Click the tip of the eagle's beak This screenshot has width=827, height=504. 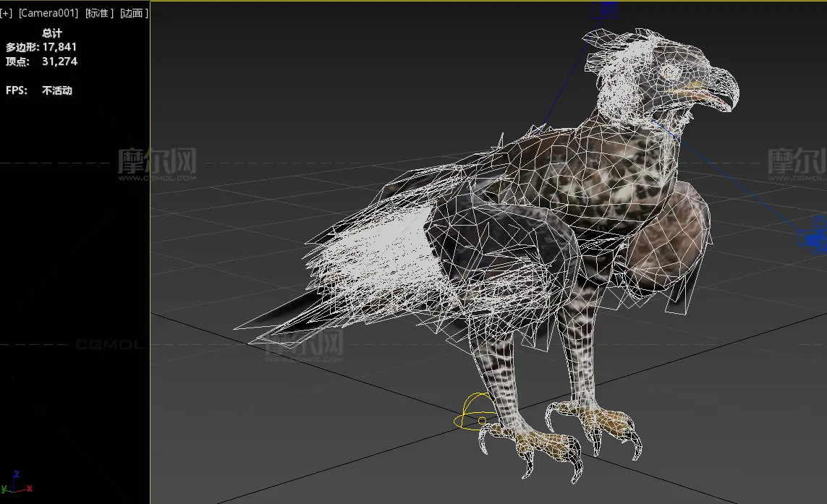734,103
